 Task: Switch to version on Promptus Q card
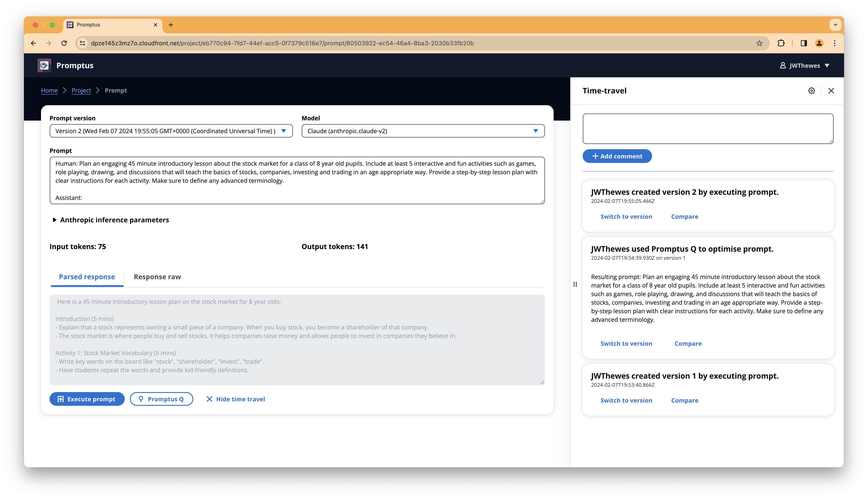(626, 343)
